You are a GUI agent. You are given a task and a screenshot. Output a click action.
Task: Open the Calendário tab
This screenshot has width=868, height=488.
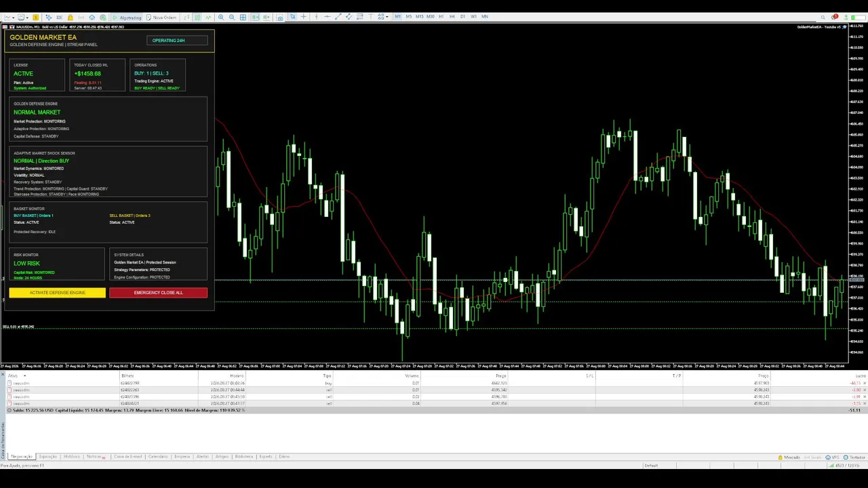point(158,457)
